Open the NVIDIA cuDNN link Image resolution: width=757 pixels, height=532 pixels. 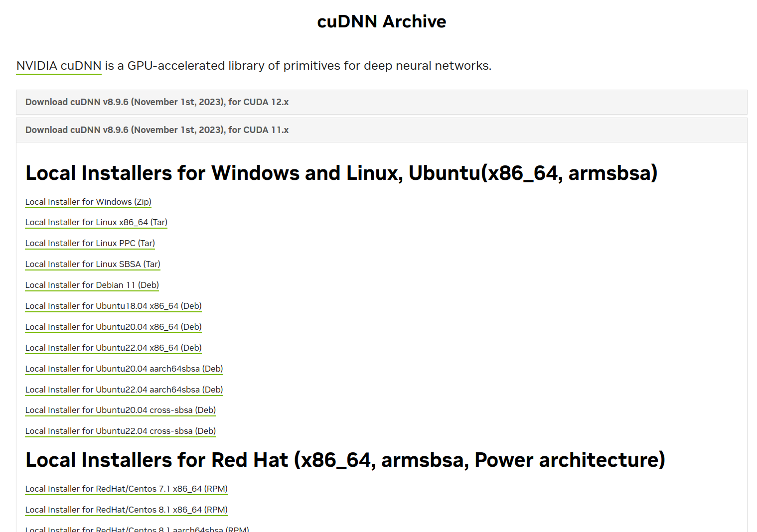(59, 66)
